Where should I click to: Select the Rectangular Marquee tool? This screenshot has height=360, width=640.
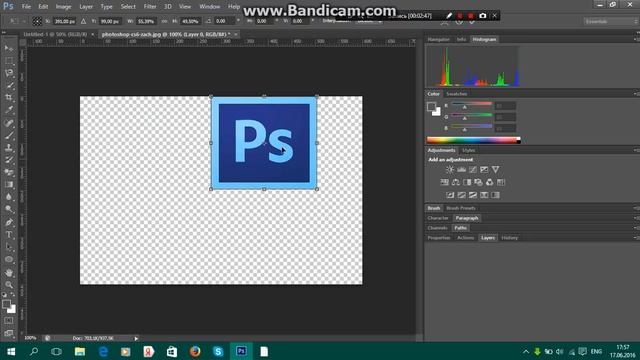point(9,61)
